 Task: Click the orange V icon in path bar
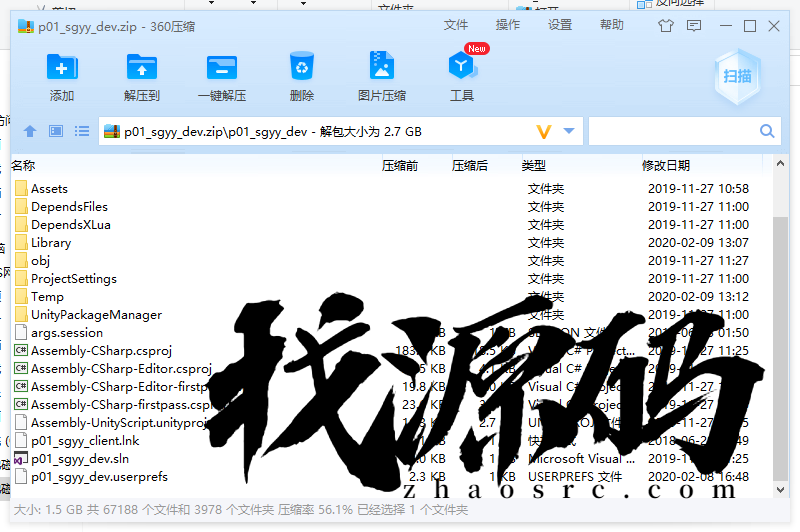pos(544,132)
